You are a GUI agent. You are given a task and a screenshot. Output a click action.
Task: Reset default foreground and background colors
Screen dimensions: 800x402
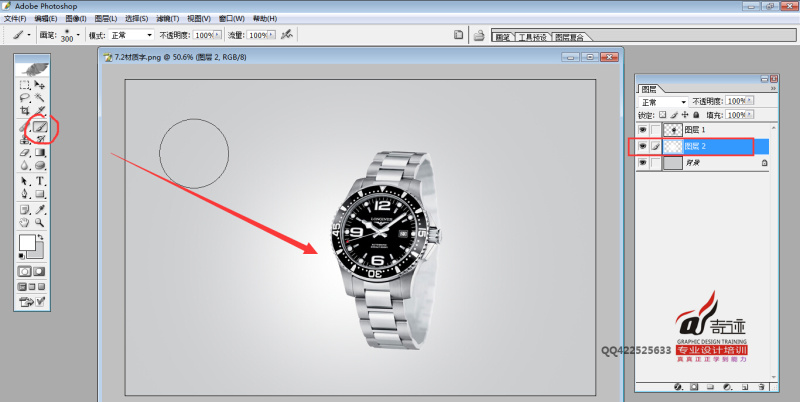(21, 255)
